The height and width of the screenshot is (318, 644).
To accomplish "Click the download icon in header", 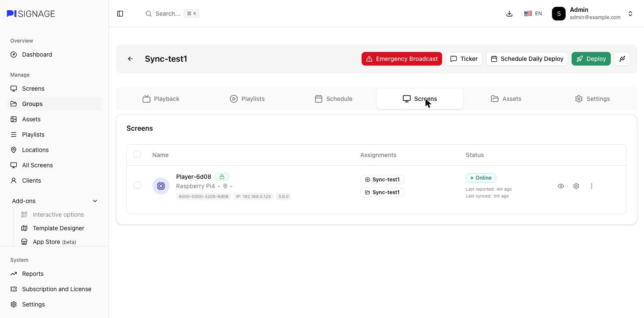I will (x=509, y=14).
